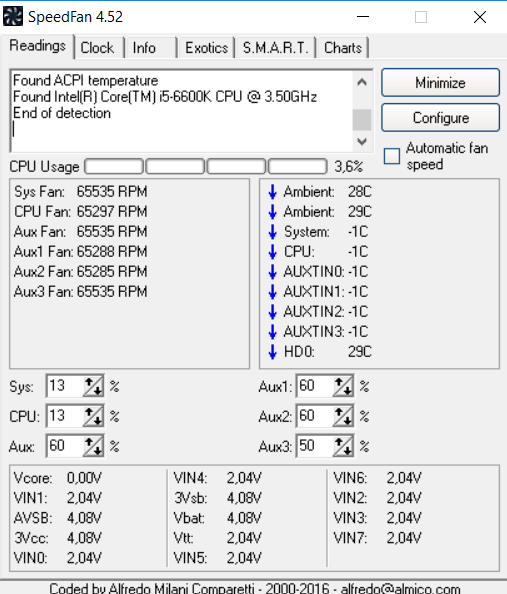Screen dimensions: 507x594
Task: Click the '3,6%' CPU usage value
Action: pyautogui.click(x=348, y=167)
